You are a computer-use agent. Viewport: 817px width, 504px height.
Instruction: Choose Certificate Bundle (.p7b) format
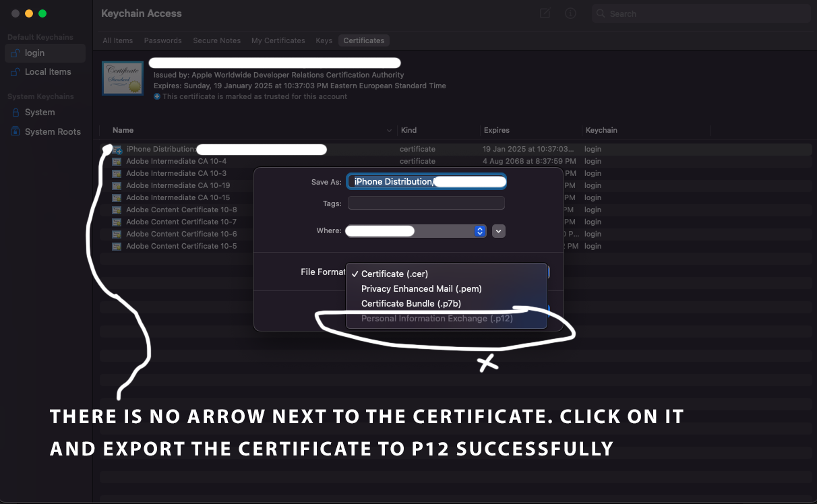(411, 304)
